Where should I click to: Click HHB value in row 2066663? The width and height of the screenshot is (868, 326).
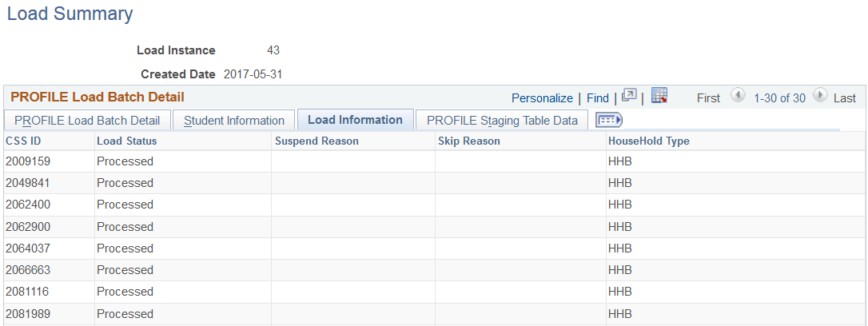(x=620, y=270)
